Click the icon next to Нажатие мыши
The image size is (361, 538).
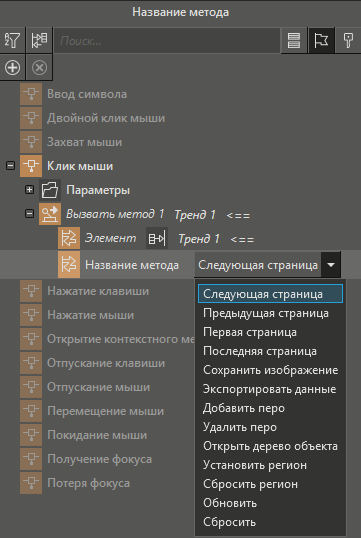pos(31,315)
